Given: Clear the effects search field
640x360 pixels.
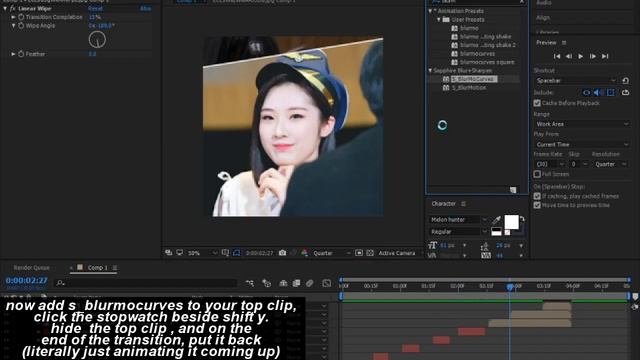Looking at the screenshot, I should [522, 2].
